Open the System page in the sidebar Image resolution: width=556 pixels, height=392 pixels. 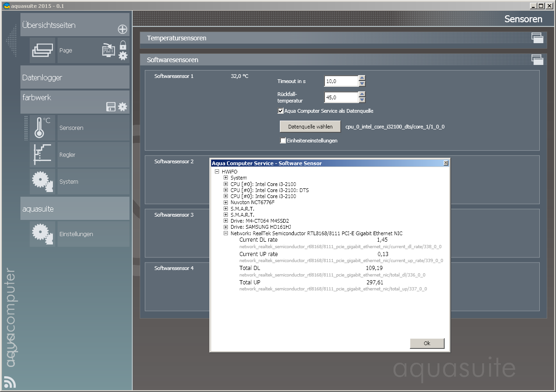point(93,181)
